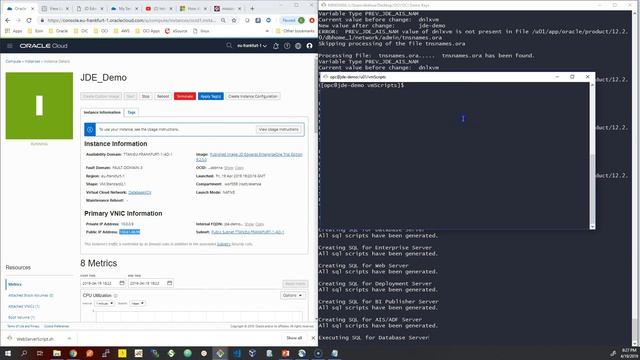Screen dimensions: 640x360
Task: Expand the bookmarks bar overflow chevron
Action: tap(267, 31)
